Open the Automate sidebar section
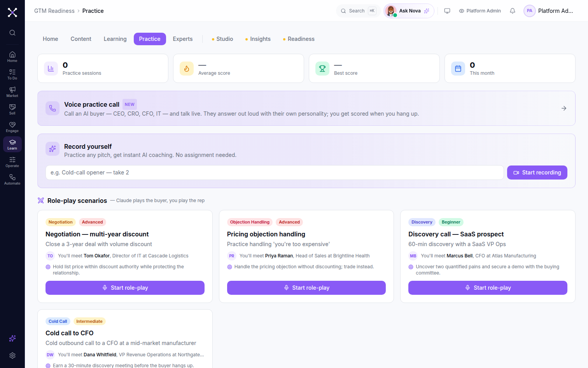This screenshot has height=368, width=588. pyautogui.click(x=12, y=179)
